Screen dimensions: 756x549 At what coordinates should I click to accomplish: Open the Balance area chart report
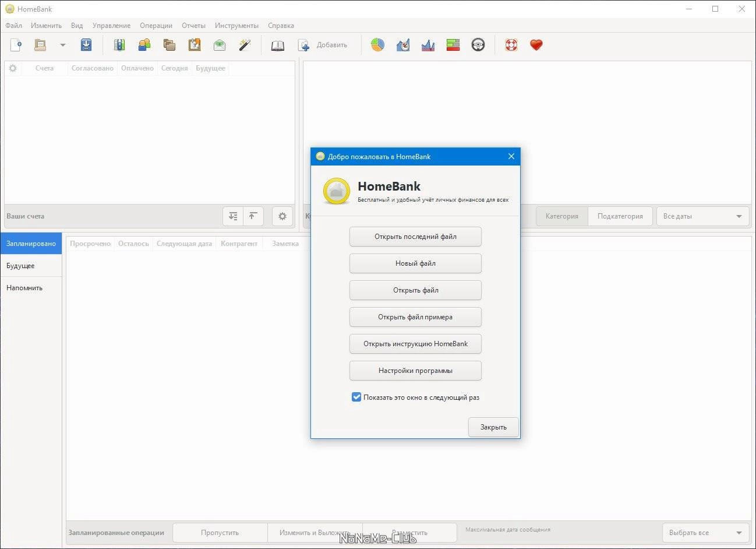(x=428, y=45)
